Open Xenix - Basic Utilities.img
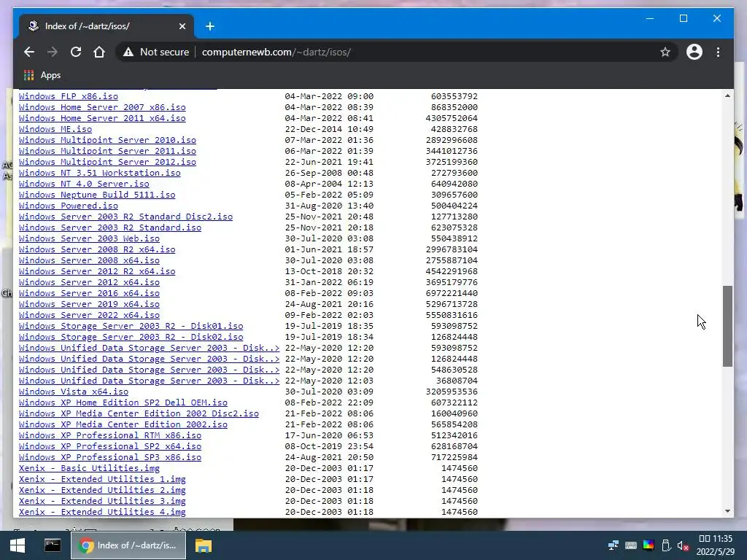The height and width of the screenshot is (560, 747). pos(89,469)
